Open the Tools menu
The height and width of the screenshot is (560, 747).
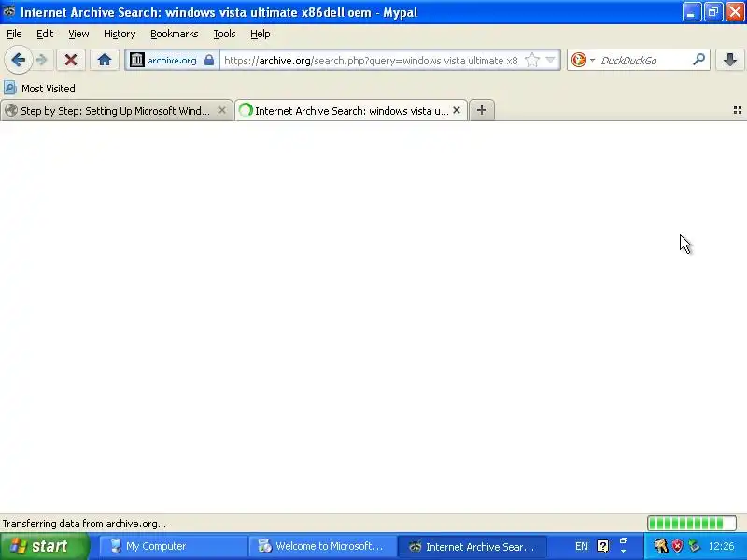pyautogui.click(x=224, y=34)
